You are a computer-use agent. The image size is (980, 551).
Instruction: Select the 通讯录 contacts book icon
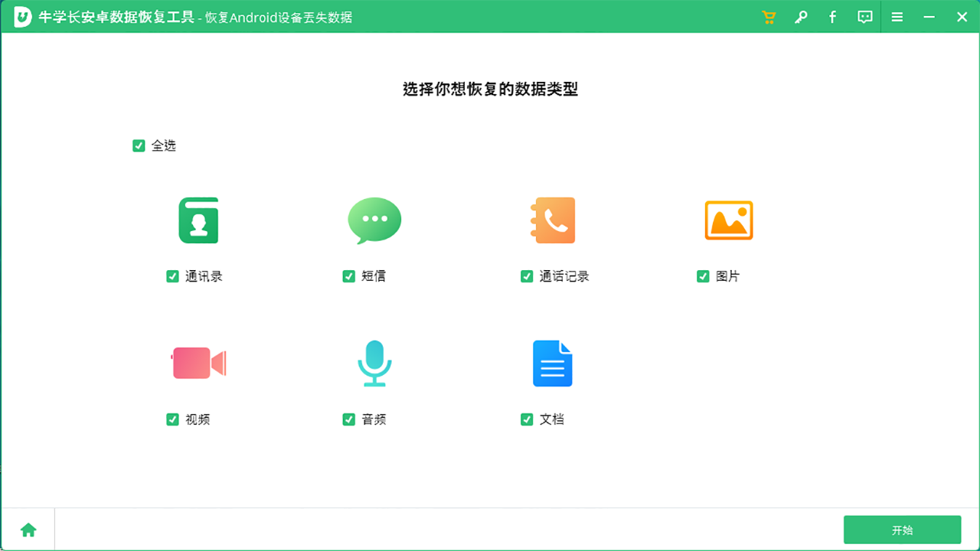[x=198, y=220]
